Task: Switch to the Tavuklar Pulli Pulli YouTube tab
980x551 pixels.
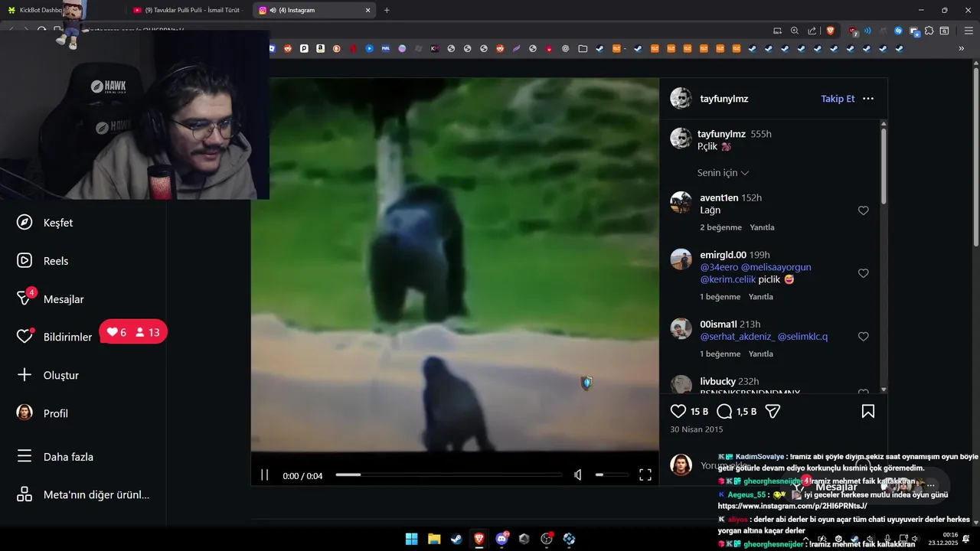Action: 188,10
